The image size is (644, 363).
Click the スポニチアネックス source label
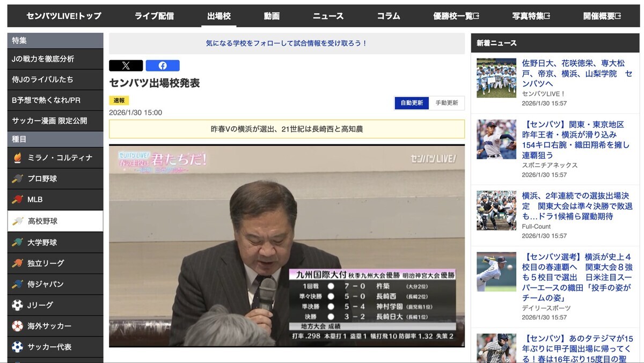[x=550, y=165]
